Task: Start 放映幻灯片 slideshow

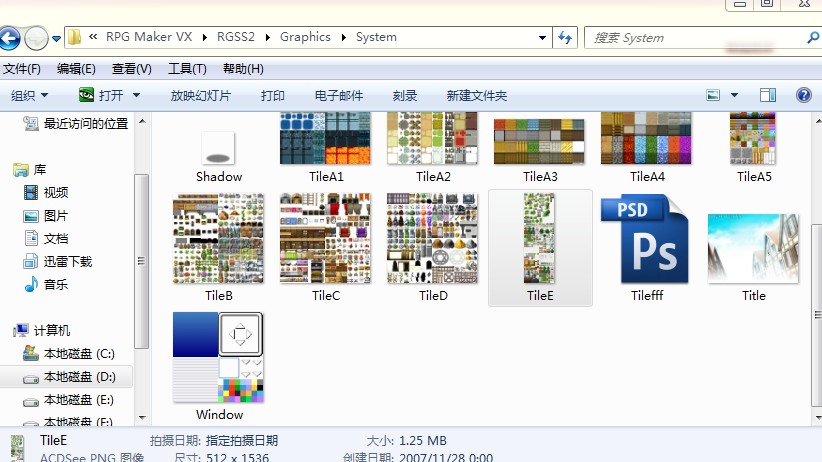Action: point(200,95)
